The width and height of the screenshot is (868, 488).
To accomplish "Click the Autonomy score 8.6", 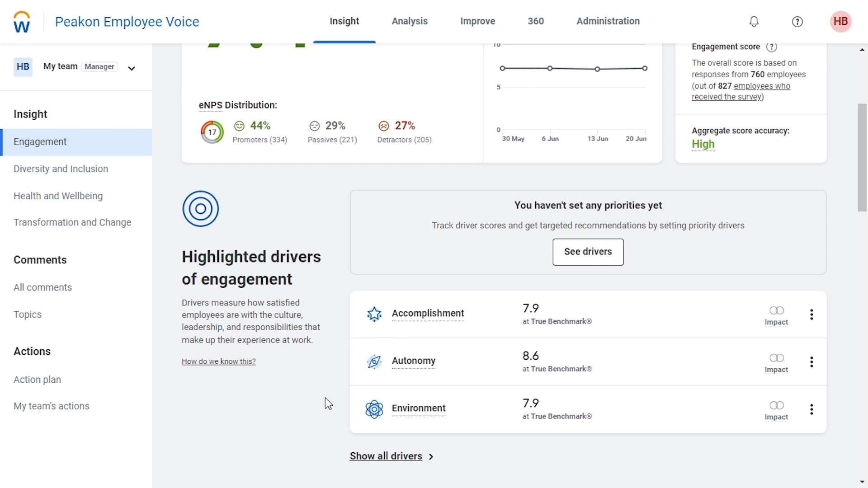I will pos(530,356).
